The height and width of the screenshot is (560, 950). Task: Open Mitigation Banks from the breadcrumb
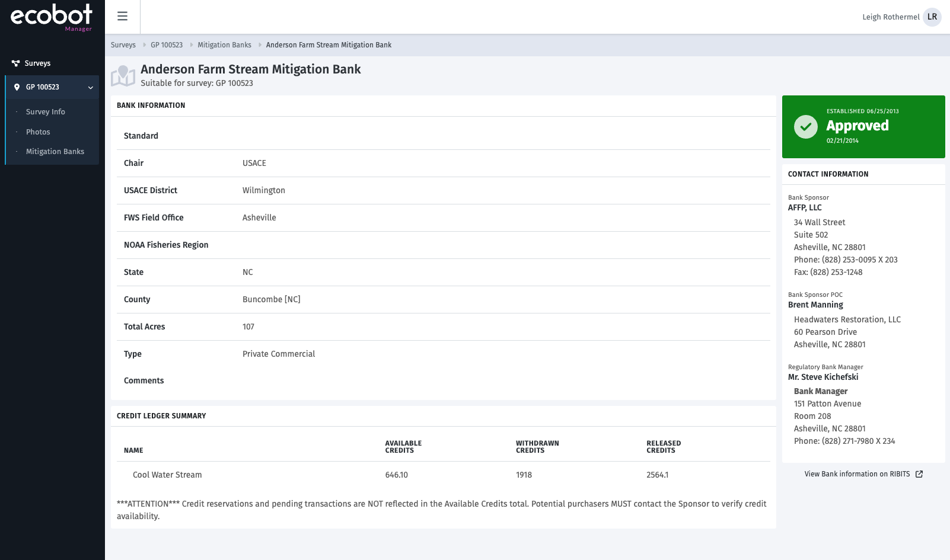point(224,44)
